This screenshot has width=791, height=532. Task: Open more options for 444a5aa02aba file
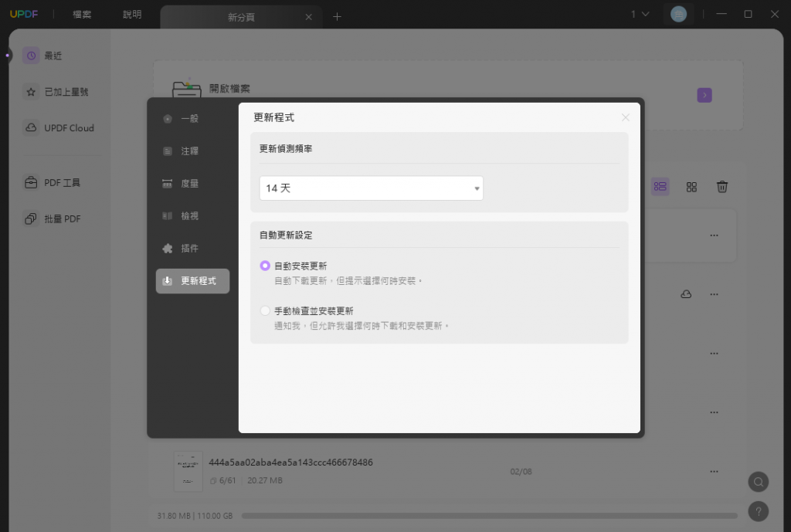[714, 472]
